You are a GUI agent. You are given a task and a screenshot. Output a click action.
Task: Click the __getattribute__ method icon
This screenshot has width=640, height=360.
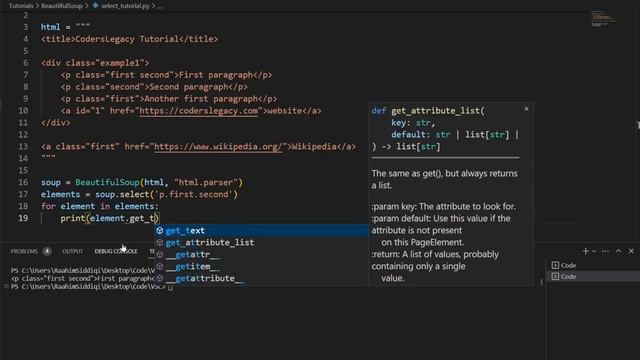[160, 278]
